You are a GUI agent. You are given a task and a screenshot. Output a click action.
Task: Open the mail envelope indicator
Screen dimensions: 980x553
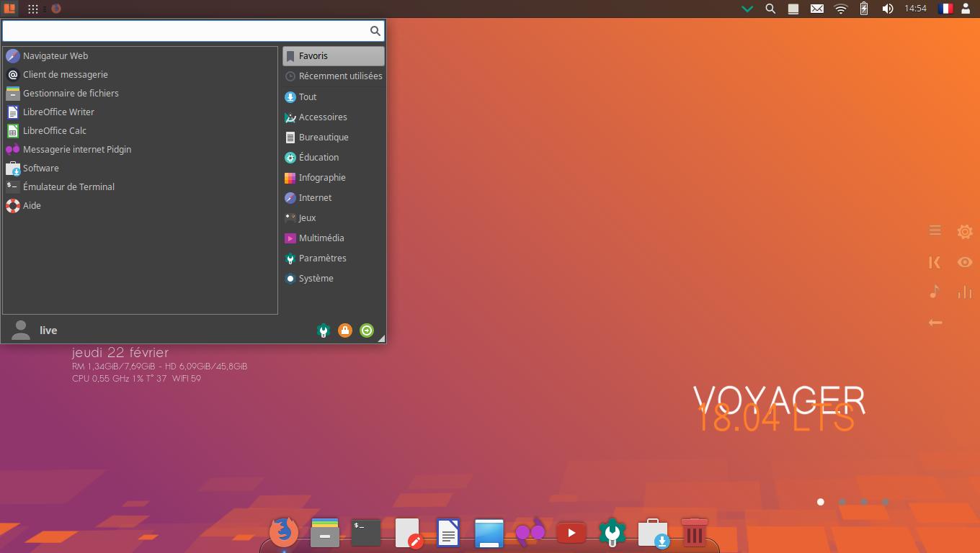[x=817, y=9]
